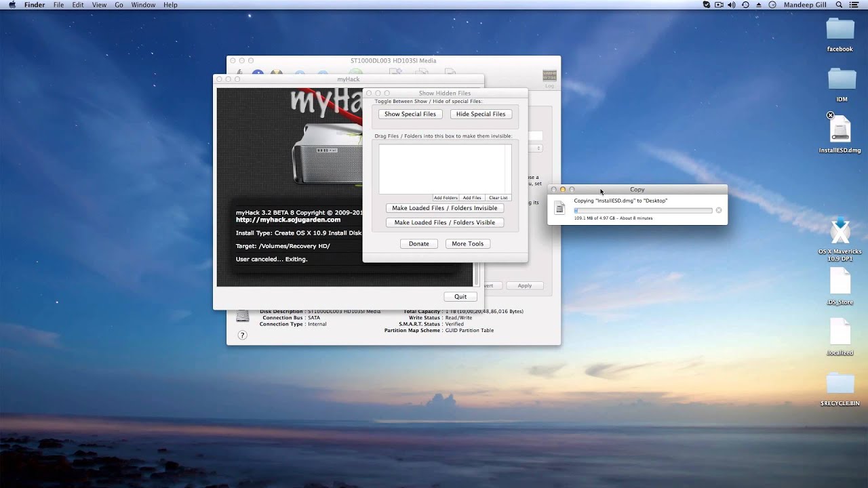Cancel the InstallESD.dmg copy with X button
This screenshot has height=488, width=868.
[719, 210]
